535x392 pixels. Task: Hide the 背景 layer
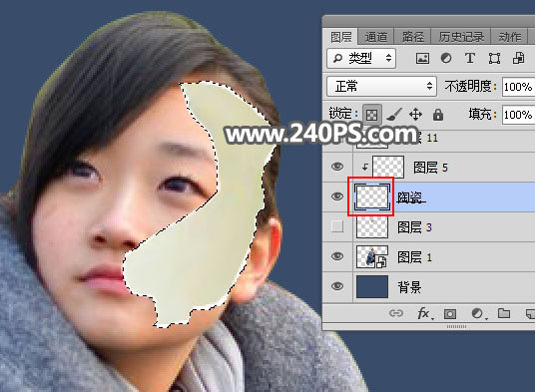[x=337, y=286]
